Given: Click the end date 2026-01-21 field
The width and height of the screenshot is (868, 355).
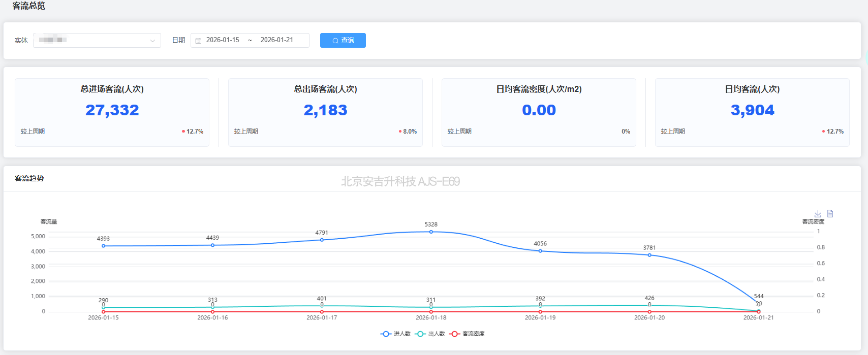Looking at the screenshot, I should pyautogui.click(x=277, y=40).
